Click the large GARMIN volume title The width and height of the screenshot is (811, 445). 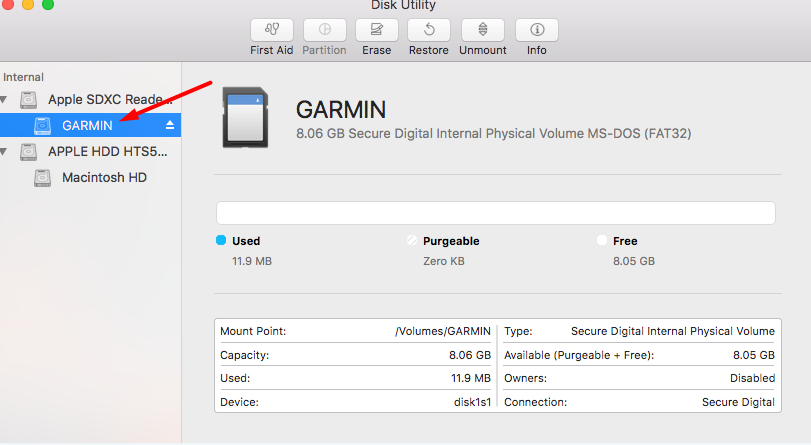(x=341, y=110)
